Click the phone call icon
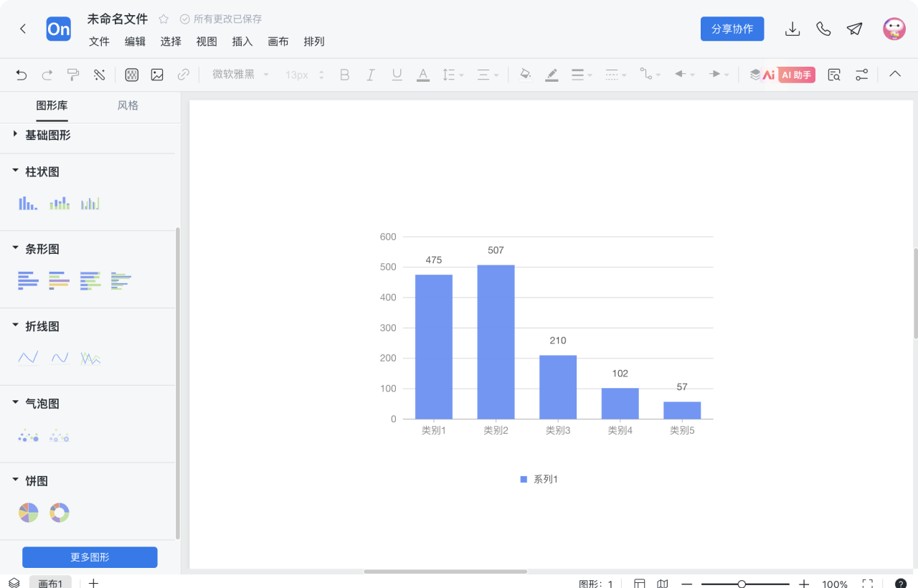The image size is (918, 588). 823,29
